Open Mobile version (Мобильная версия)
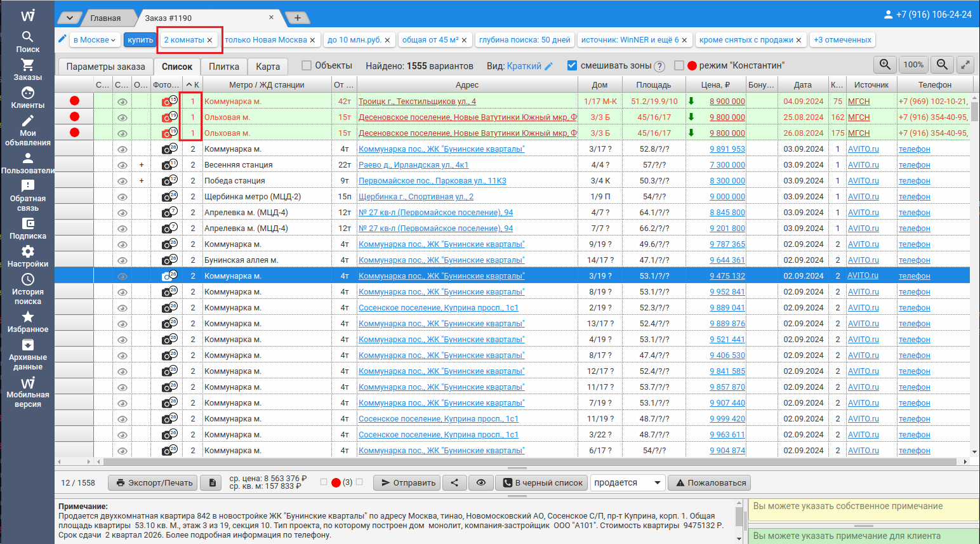This screenshot has width=980, height=544. pyautogui.click(x=27, y=392)
